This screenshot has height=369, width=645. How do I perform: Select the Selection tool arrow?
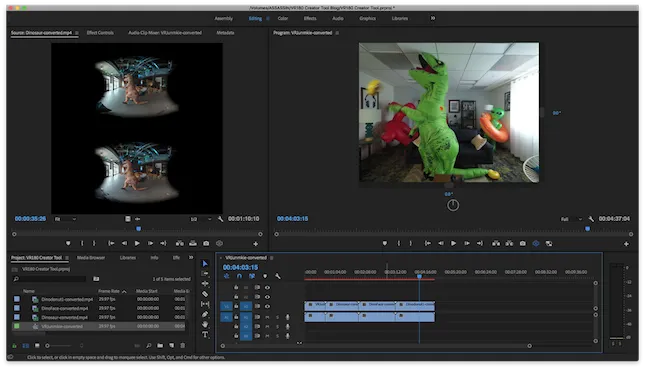click(205, 263)
